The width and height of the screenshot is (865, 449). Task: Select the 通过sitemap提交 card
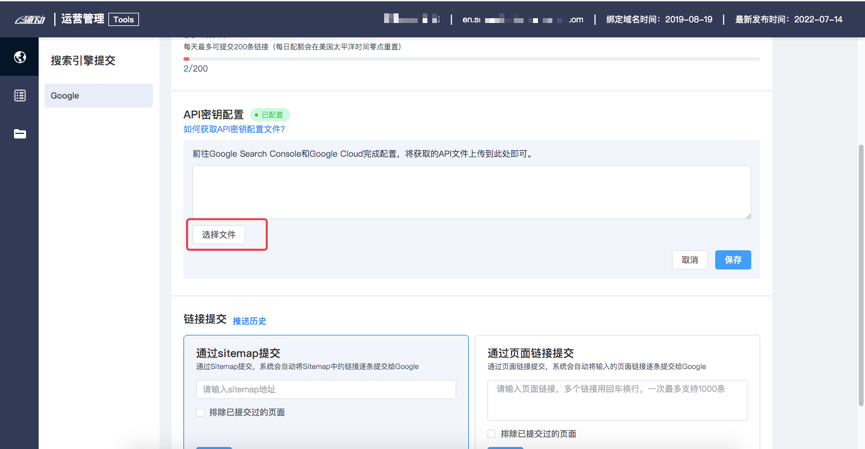pos(325,353)
